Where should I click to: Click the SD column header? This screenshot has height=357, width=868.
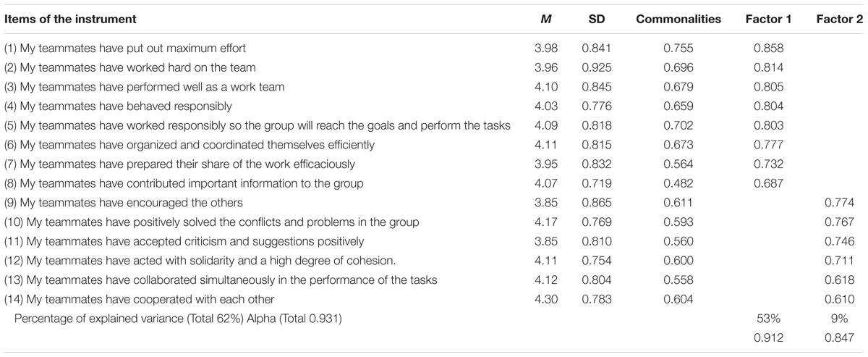(597, 20)
